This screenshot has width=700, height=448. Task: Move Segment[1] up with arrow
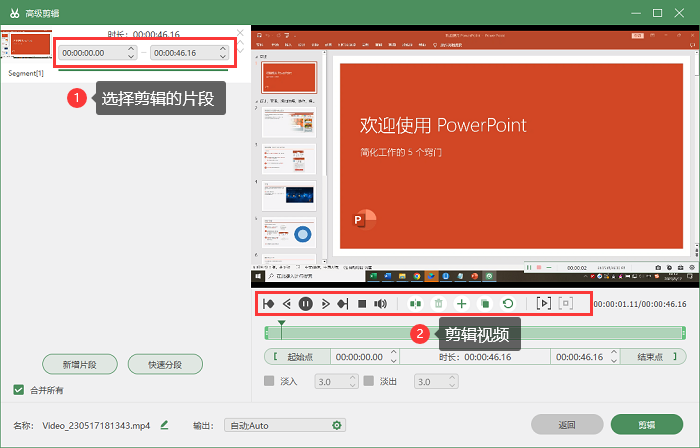click(x=241, y=43)
